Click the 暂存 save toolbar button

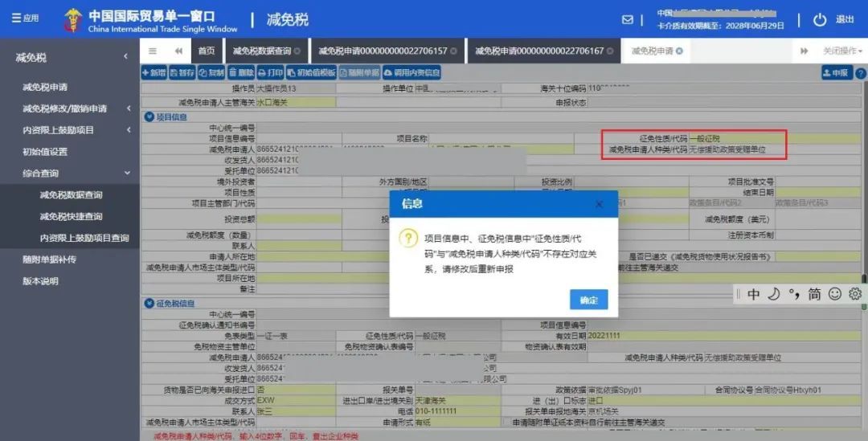coord(182,72)
